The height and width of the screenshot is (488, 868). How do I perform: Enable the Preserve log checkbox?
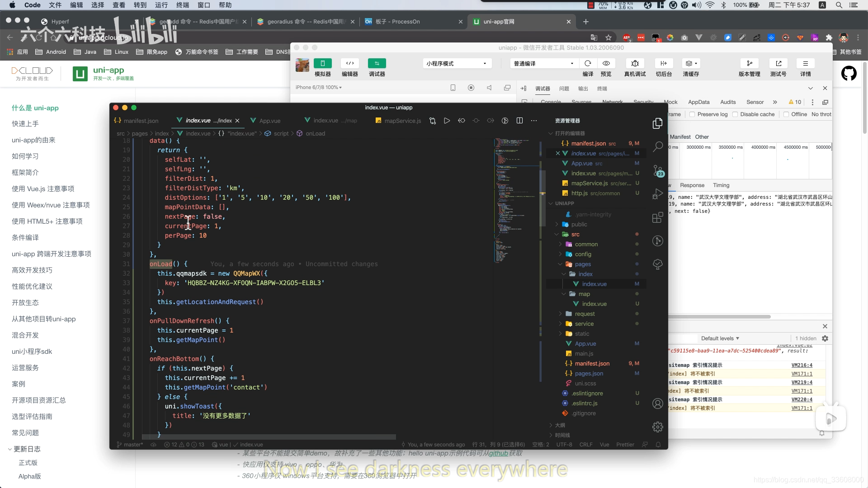[692, 114]
